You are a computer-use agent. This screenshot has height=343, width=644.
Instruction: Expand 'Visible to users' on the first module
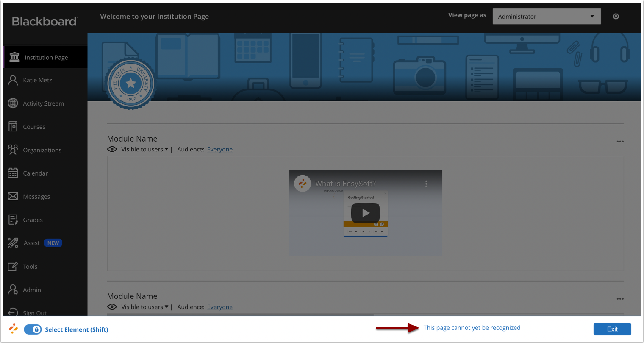click(x=142, y=149)
